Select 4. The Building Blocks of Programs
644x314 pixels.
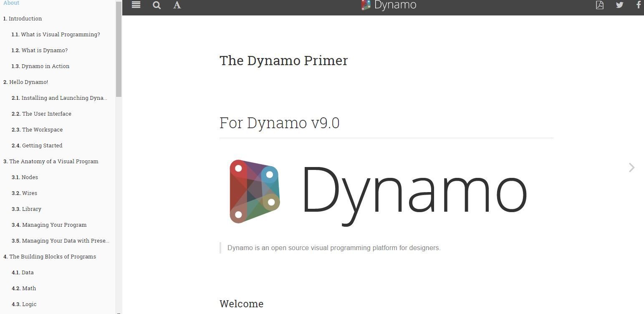(x=50, y=256)
